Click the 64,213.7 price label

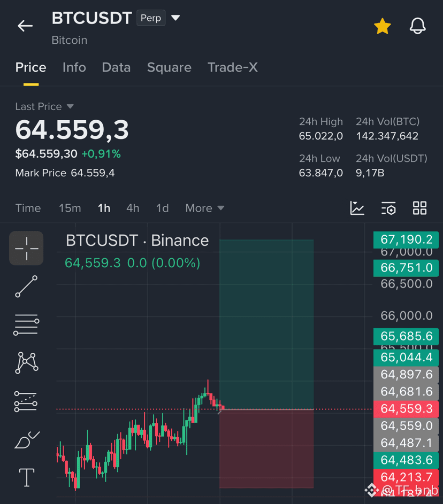[x=406, y=477]
